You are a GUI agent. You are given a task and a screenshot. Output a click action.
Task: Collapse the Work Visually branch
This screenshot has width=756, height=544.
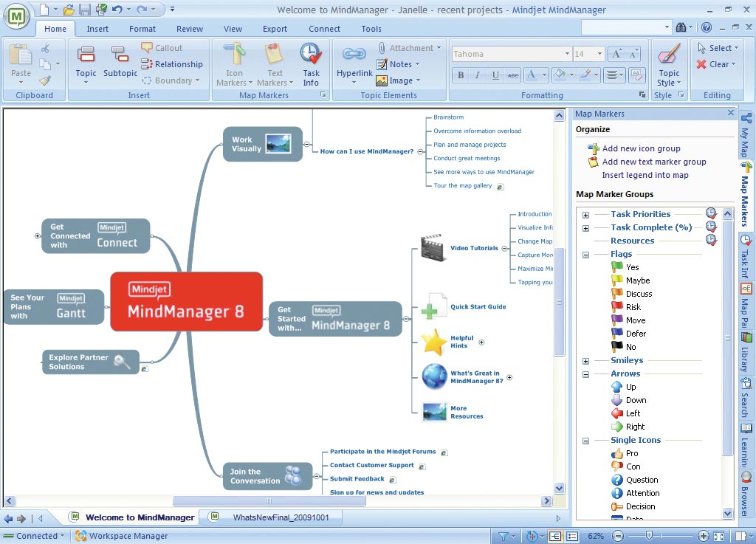pos(306,144)
